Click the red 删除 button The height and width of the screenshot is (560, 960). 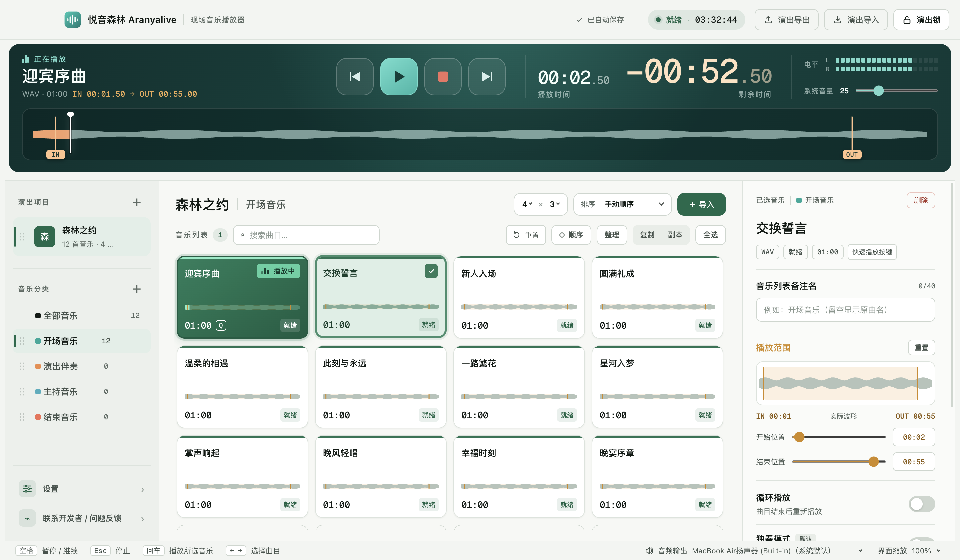[x=920, y=200]
